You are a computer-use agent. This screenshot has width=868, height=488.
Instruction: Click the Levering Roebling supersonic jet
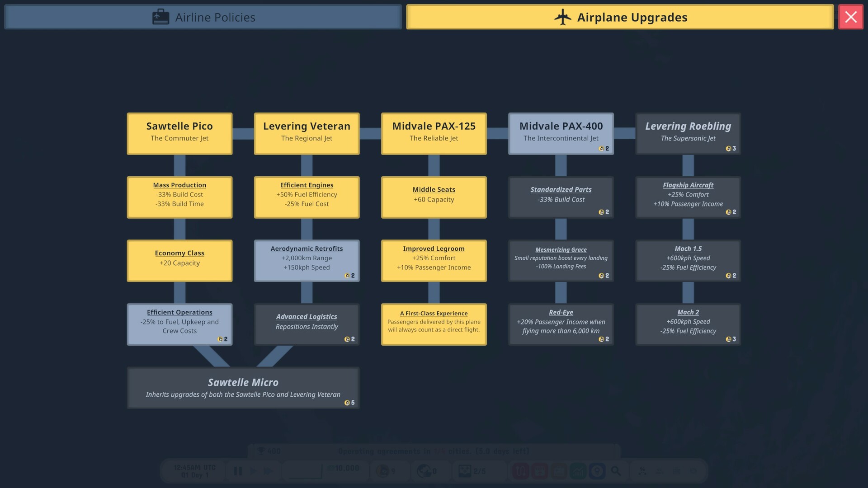tap(688, 133)
